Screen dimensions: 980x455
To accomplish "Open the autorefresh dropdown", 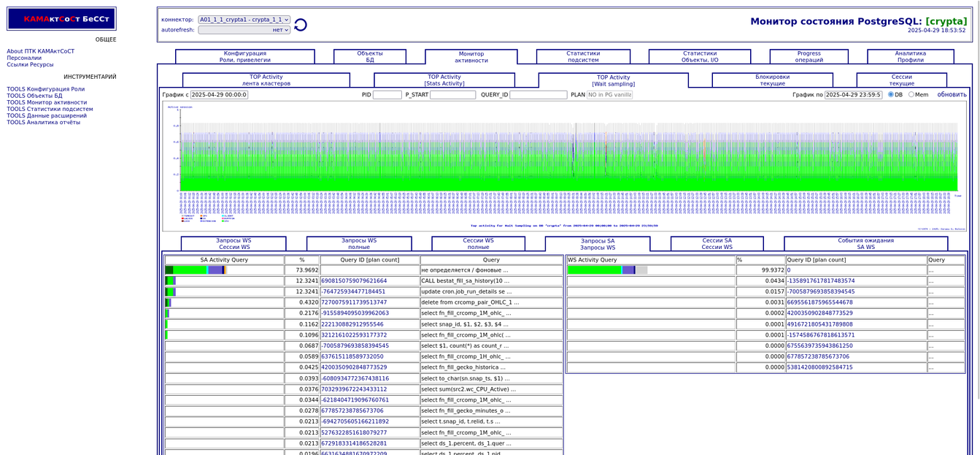I will 244,30.
